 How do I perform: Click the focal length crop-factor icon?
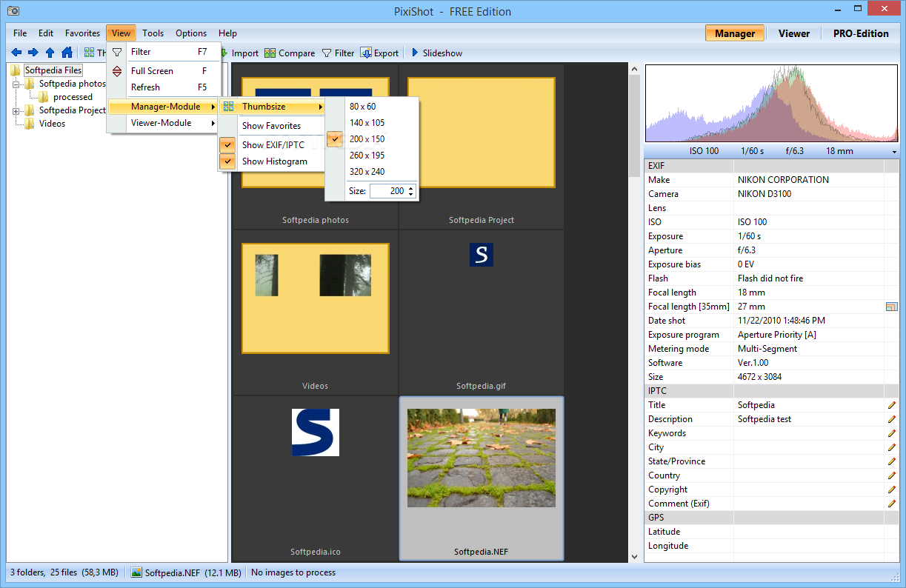pyautogui.click(x=891, y=307)
